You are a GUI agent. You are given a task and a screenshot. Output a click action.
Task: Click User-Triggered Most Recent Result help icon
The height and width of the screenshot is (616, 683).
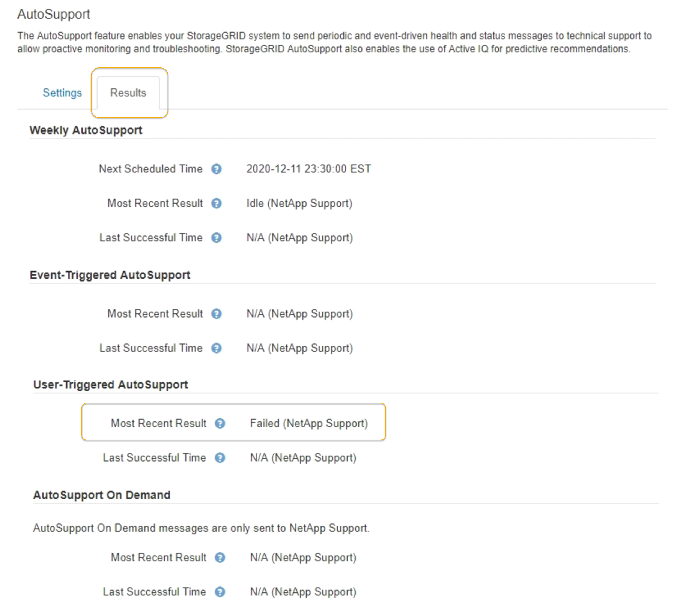[x=220, y=423]
